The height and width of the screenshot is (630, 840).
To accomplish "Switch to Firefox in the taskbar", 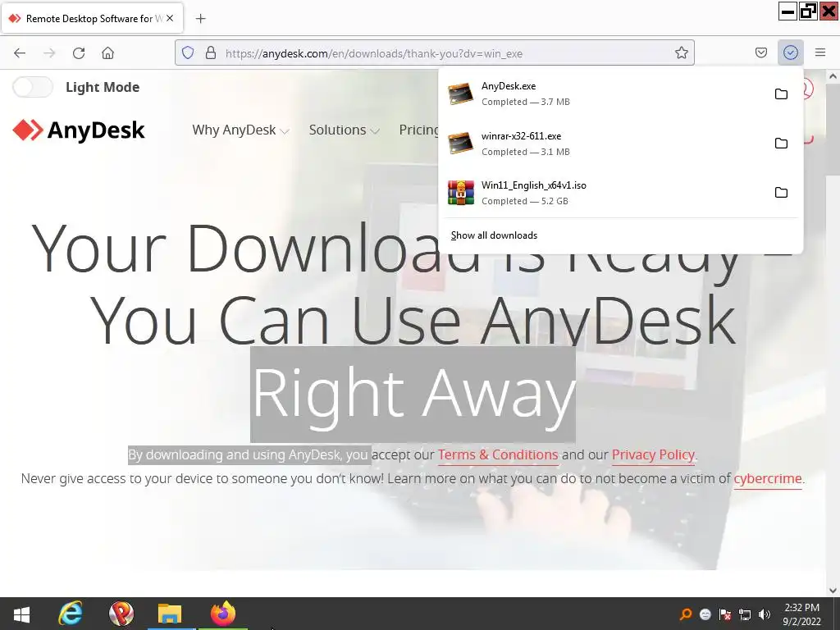I will point(223,614).
